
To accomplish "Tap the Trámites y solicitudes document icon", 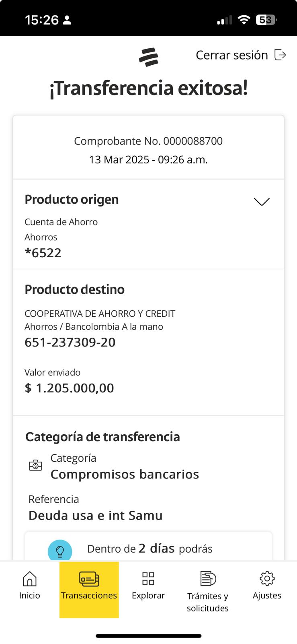I will [208, 579].
